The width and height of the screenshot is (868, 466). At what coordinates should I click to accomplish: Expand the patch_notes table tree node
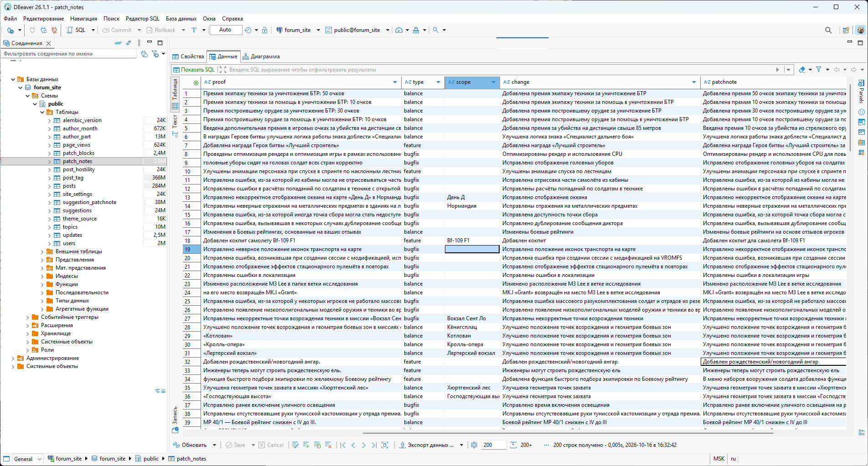(50, 161)
